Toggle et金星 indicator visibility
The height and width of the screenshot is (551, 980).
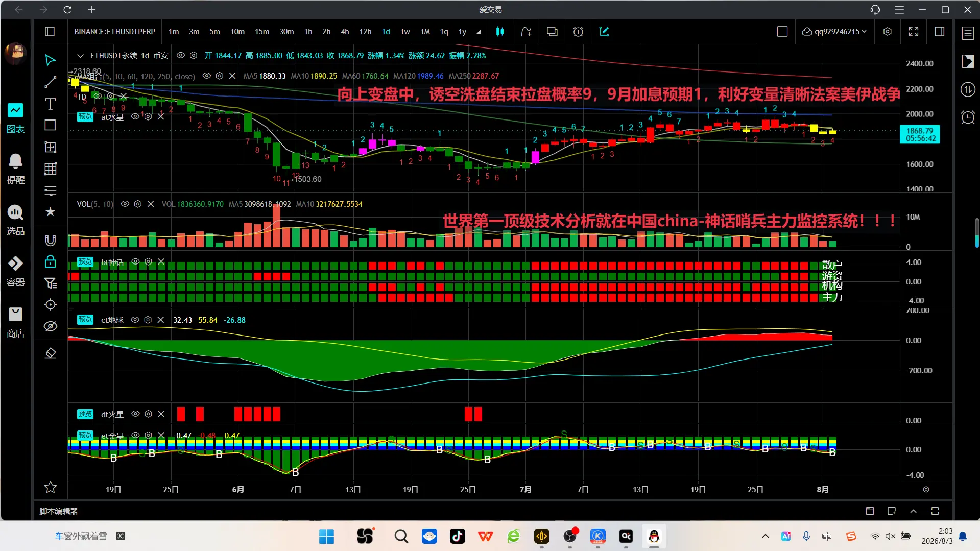pyautogui.click(x=135, y=435)
